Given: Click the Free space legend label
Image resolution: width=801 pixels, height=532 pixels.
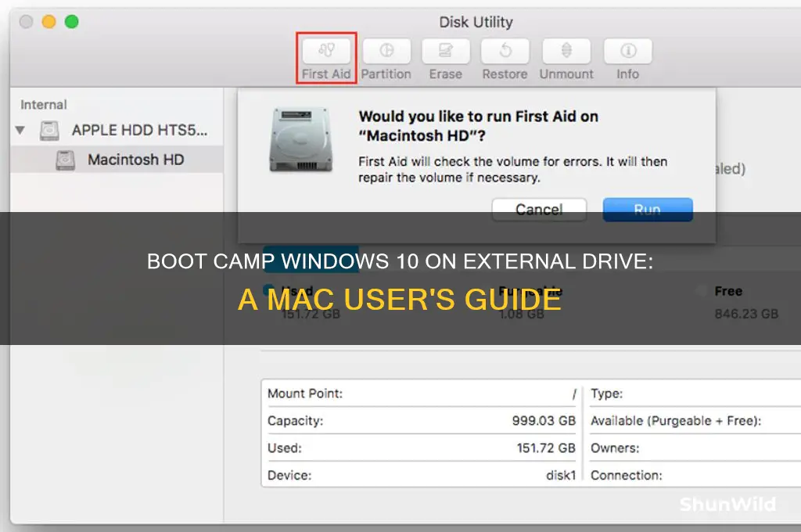Looking at the screenshot, I should (728, 291).
